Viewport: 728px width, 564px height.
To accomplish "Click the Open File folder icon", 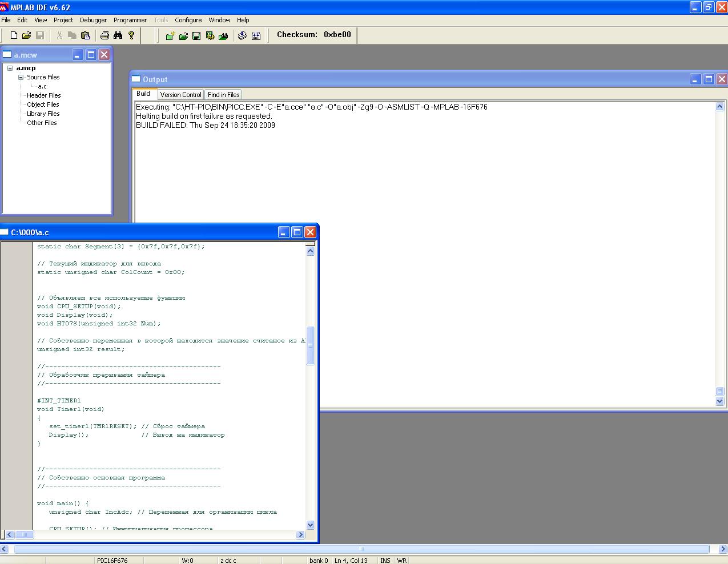I will tap(26, 35).
